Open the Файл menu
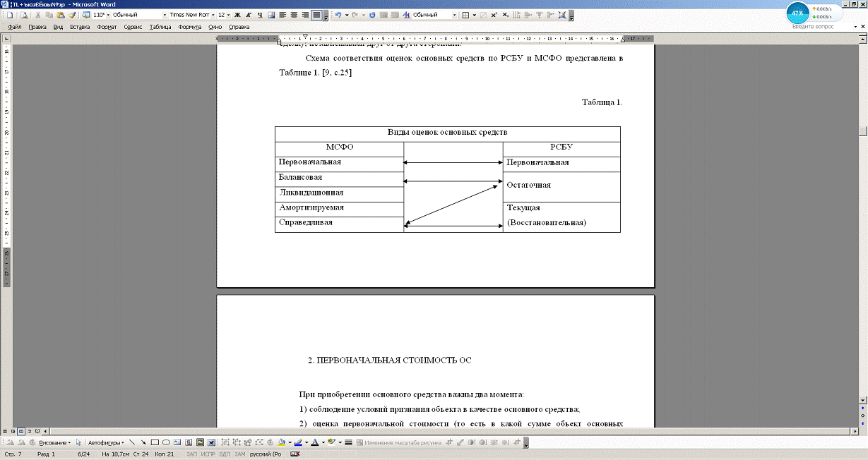Image resolution: width=868 pixels, height=460 pixels. coord(14,27)
